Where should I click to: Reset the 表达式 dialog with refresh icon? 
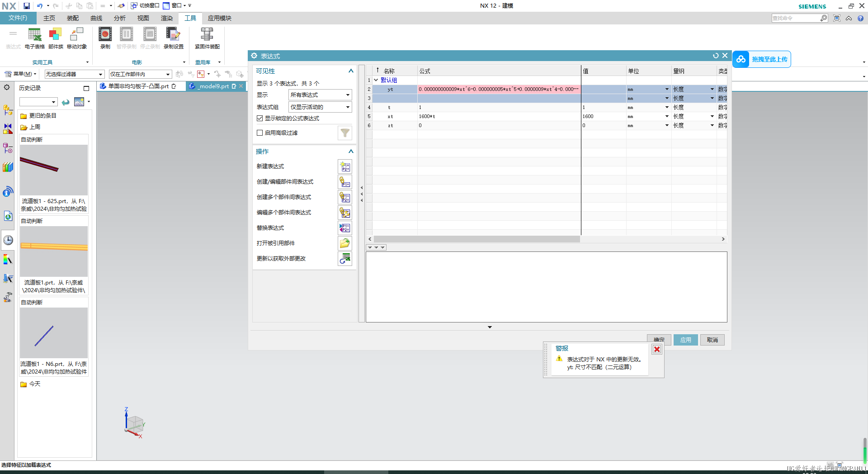[x=716, y=56]
